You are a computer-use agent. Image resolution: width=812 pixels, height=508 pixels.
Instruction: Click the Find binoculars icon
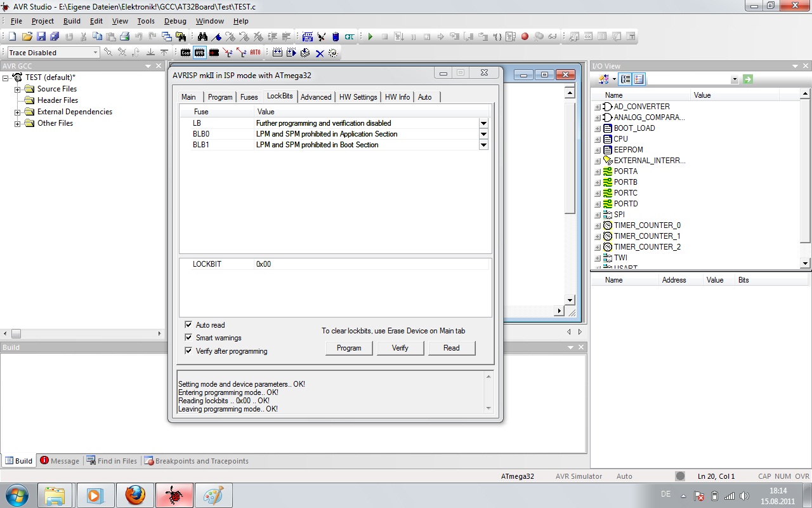[x=202, y=37]
